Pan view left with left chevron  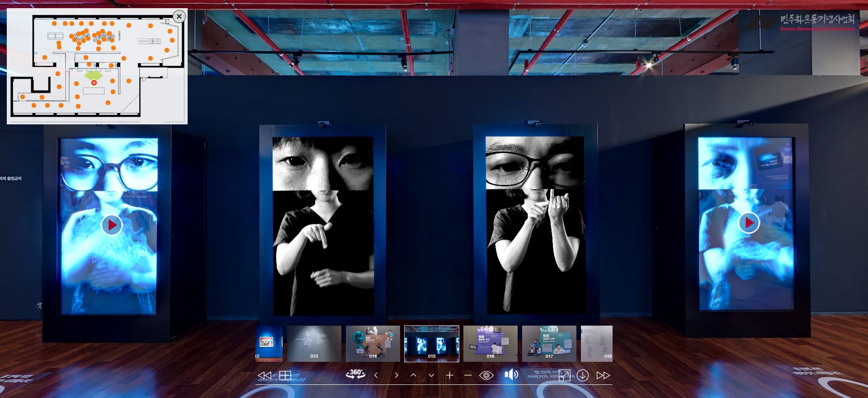(x=376, y=375)
